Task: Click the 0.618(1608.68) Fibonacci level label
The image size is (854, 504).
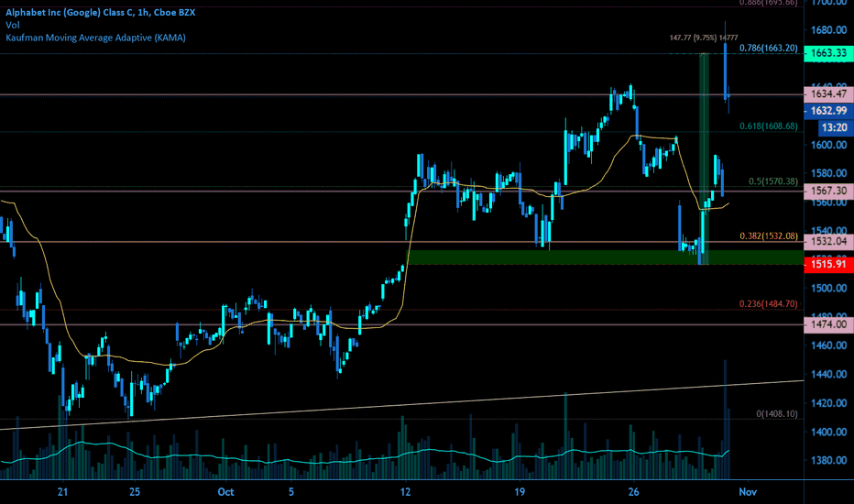Action: [x=769, y=126]
